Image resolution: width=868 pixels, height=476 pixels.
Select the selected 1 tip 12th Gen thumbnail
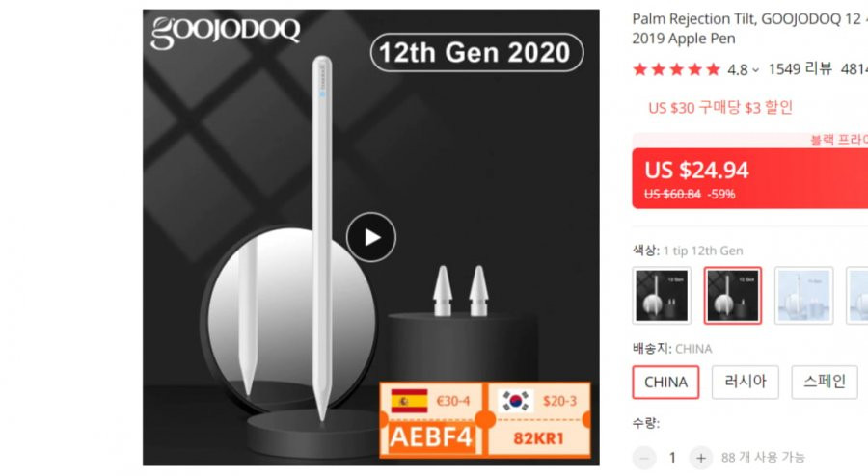pos(732,295)
